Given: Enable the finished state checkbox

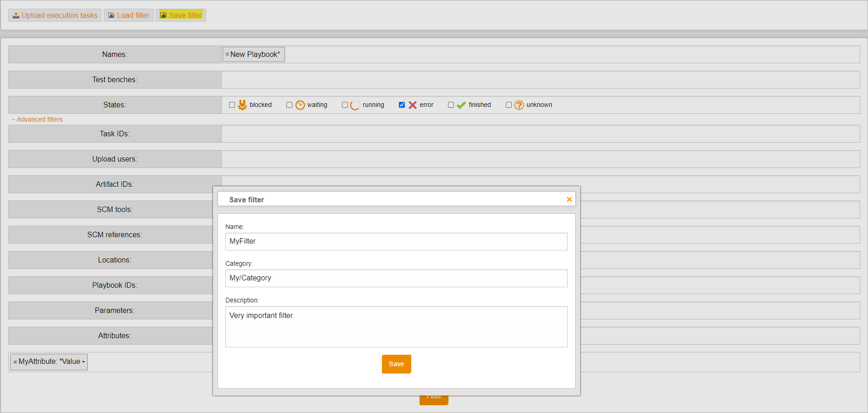Looking at the screenshot, I should tap(451, 105).
